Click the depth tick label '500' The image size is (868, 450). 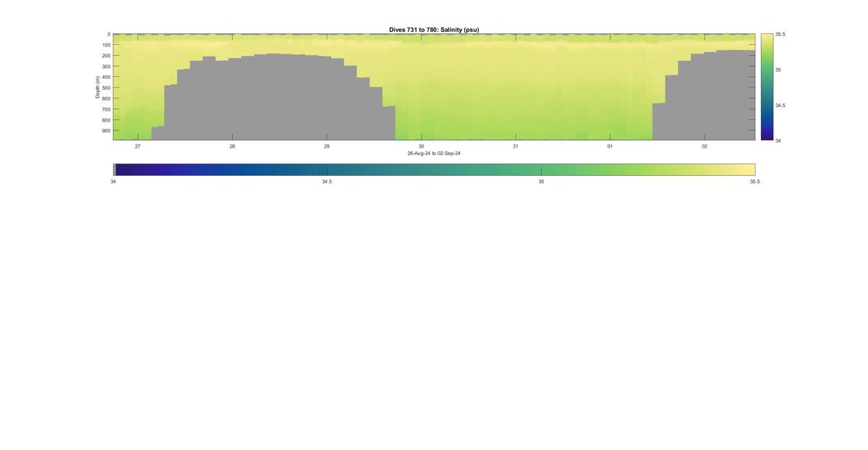click(106, 88)
